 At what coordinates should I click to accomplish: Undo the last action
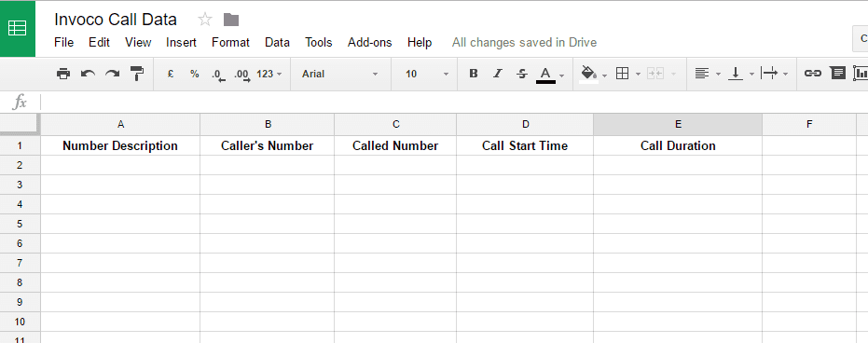point(88,74)
